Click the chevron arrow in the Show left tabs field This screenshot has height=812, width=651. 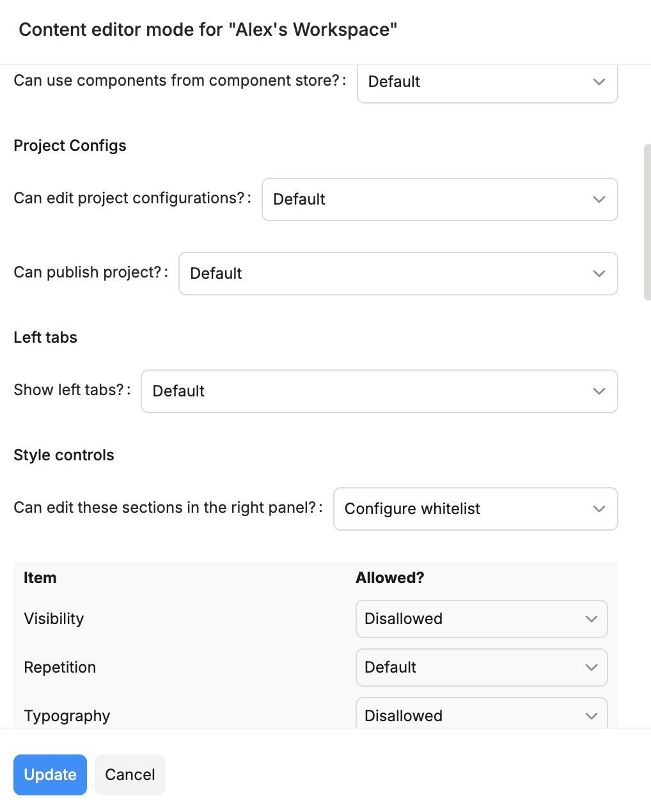[599, 391]
